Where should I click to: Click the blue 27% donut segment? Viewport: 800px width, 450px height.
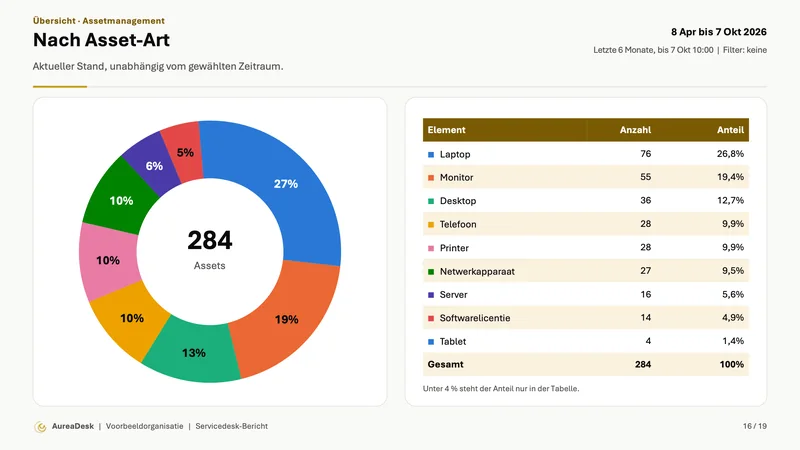286,184
